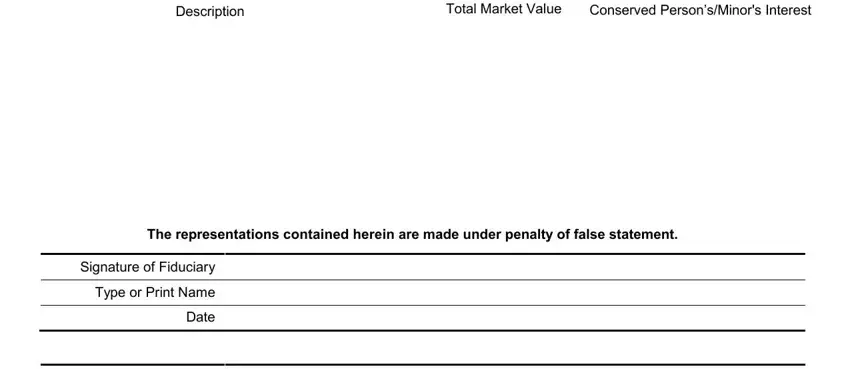Image resolution: width=850 pixels, height=369 pixels.
Task: Click the word 'Fiduciary' in the signature label
Action: tap(187, 267)
